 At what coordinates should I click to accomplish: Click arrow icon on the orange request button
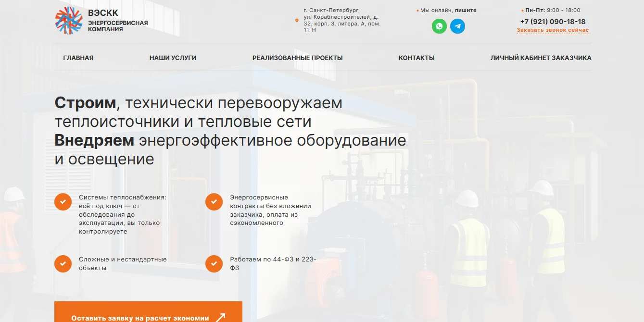pos(220,318)
